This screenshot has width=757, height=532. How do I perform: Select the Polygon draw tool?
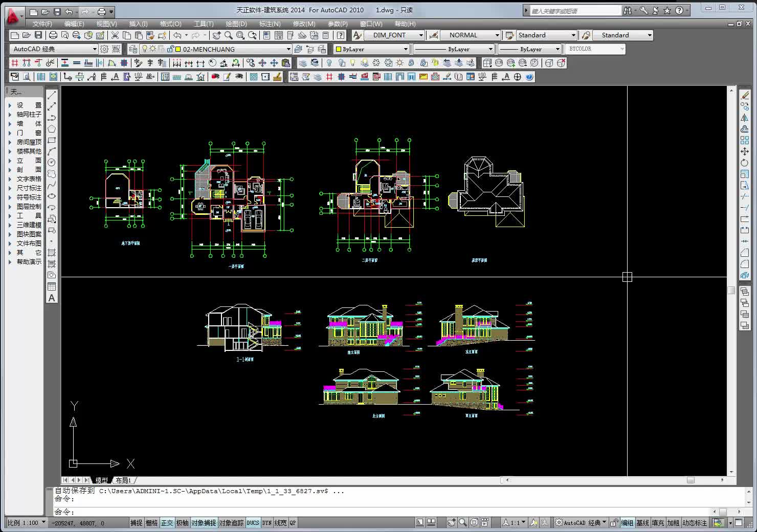coord(52,129)
